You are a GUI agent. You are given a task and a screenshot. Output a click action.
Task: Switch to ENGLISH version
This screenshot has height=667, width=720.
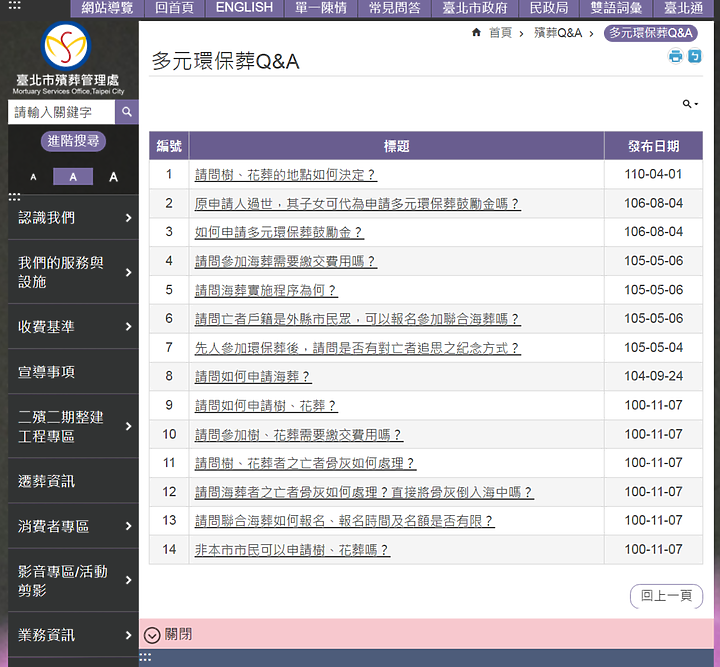tap(244, 8)
